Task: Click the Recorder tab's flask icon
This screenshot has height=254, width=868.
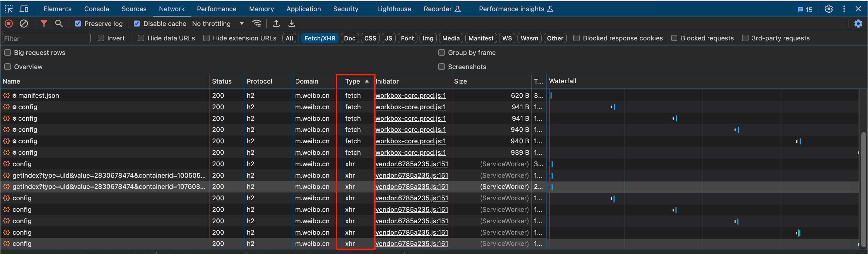Action: [458, 9]
